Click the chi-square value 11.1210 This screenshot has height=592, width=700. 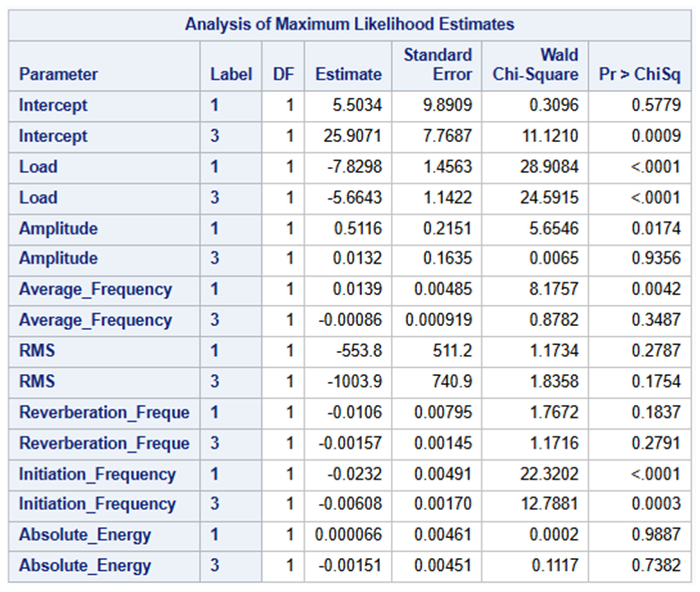(x=550, y=136)
